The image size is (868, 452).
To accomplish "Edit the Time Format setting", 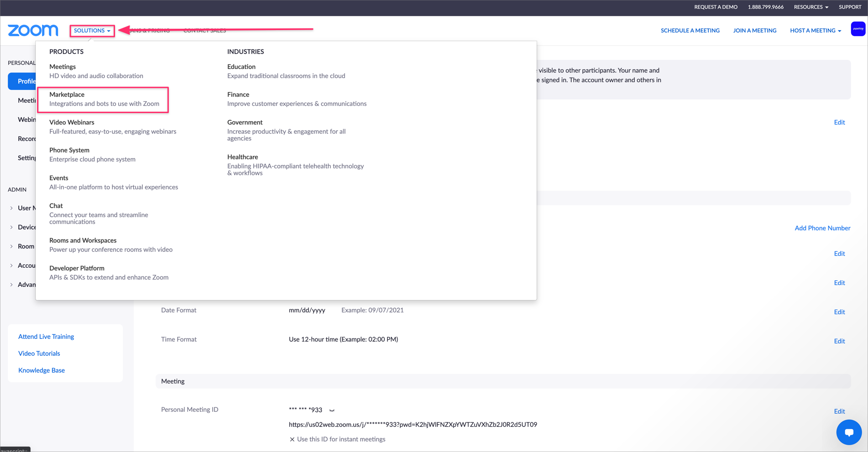I will coord(839,341).
